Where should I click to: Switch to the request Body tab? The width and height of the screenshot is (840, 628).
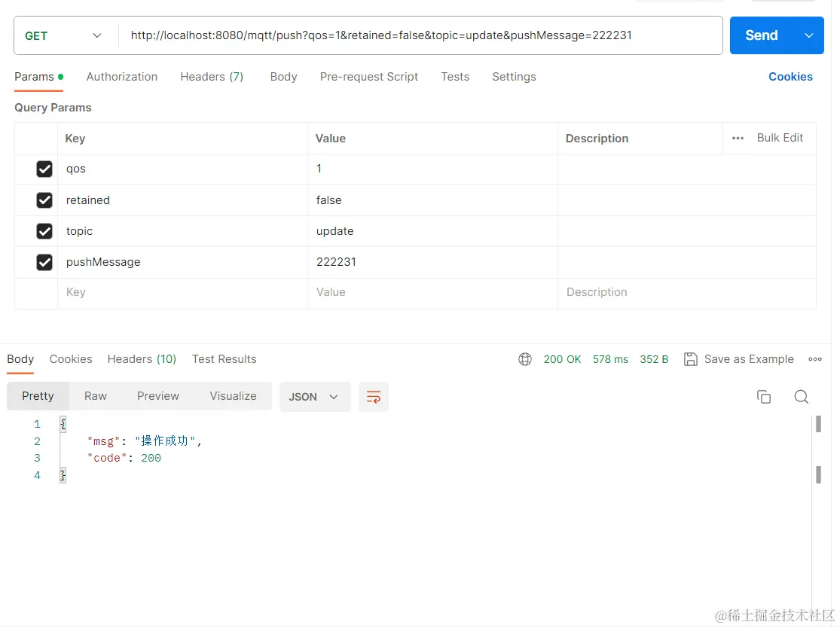point(283,77)
